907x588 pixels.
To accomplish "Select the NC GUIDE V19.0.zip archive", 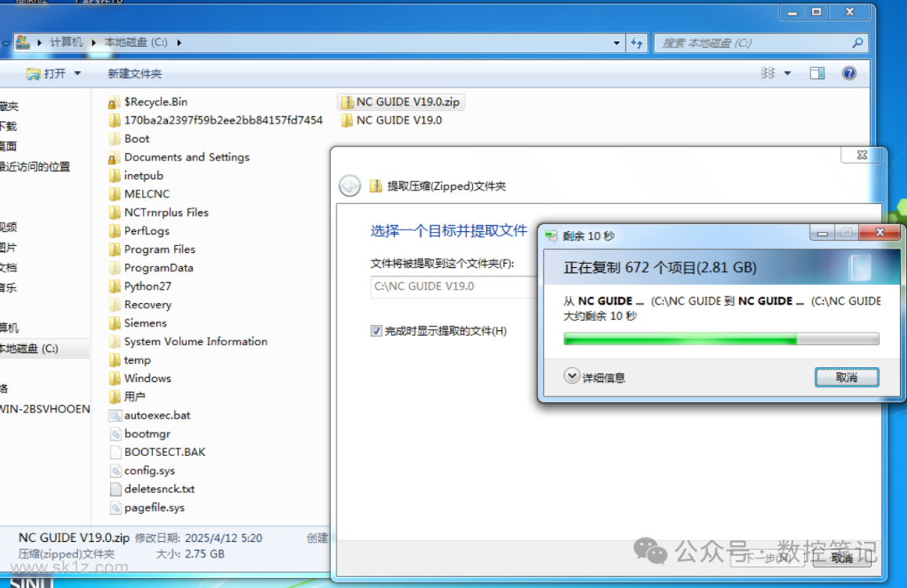I will pyautogui.click(x=401, y=102).
